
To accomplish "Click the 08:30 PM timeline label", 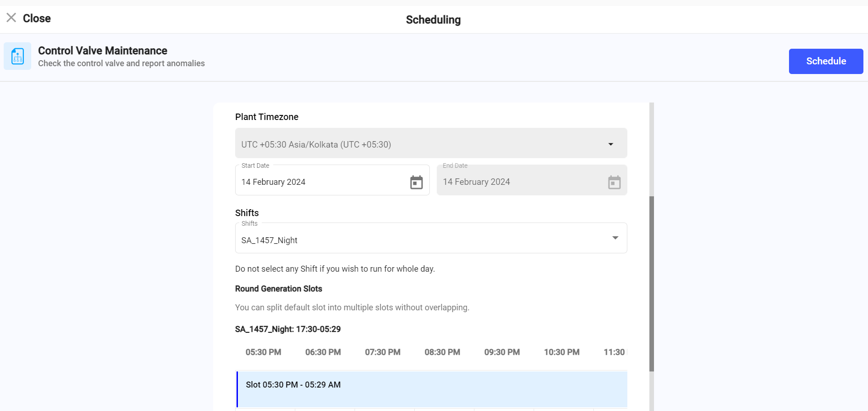I will click(442, 352).
